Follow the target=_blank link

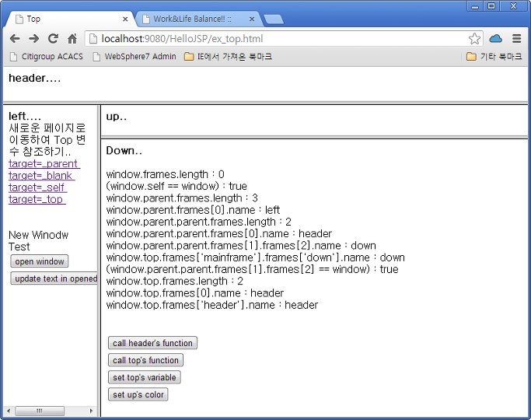pos(42,176)
